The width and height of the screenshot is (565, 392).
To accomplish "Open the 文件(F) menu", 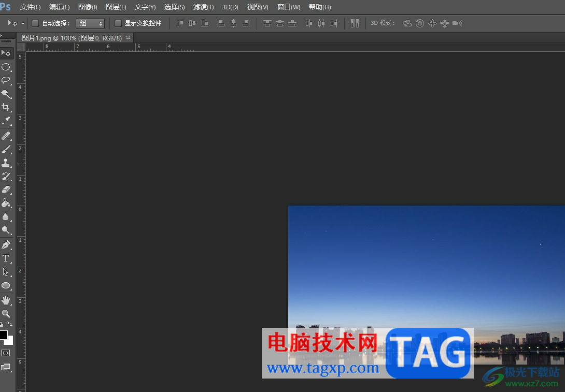I will point(30,7).
